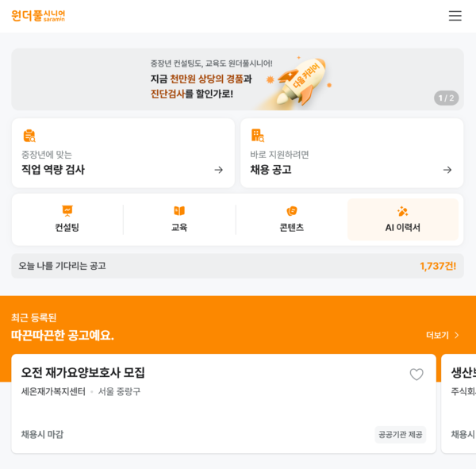Click the AI 이력서 magic wand icon

[402, 211]
